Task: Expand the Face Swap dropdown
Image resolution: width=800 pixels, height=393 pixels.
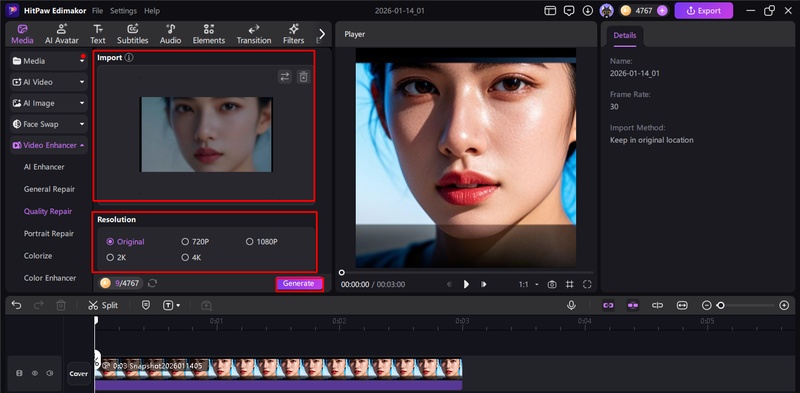Action: coord(82,124)
